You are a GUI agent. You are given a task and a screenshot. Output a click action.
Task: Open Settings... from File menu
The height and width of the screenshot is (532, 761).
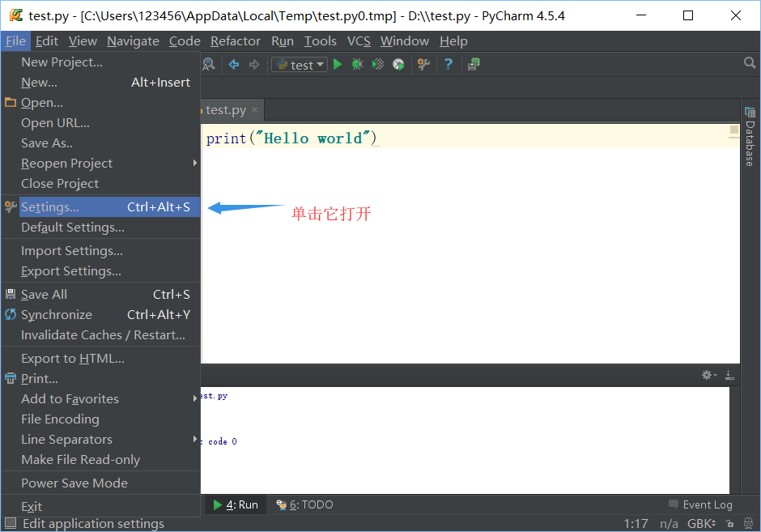(x=100, y=207)
